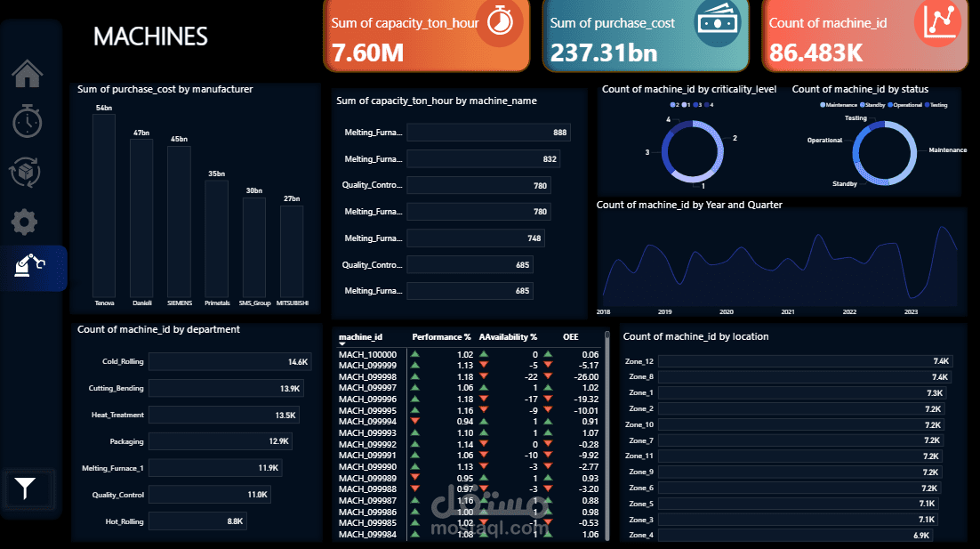Select the Zone_4 6.9K bar
This screenshot has height=549, width=980.
[796, 536]
